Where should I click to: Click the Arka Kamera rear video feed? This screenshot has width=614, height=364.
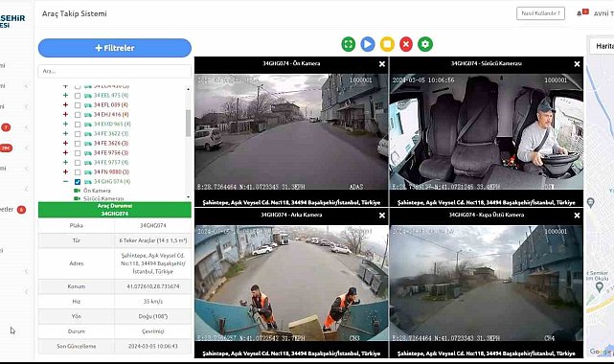coord(291,284)
